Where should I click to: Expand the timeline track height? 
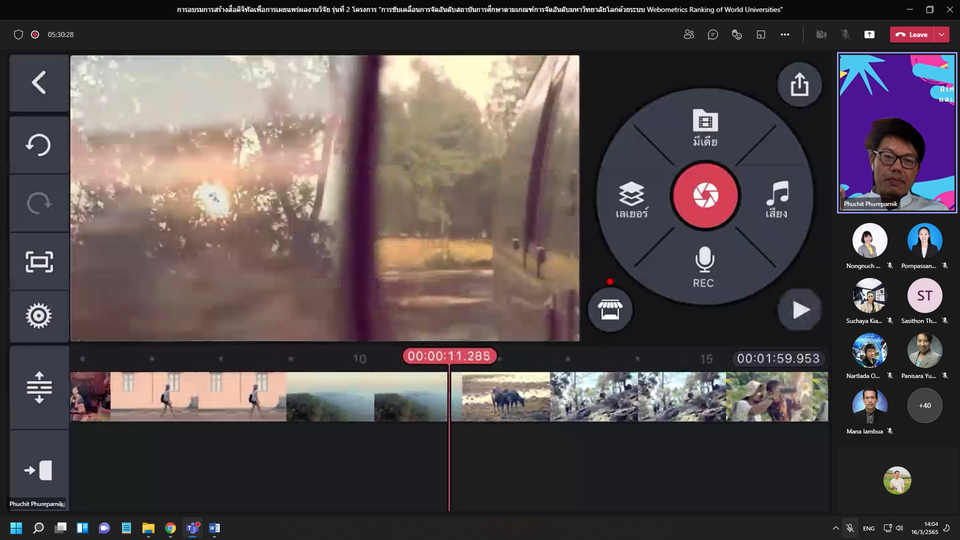39,387
